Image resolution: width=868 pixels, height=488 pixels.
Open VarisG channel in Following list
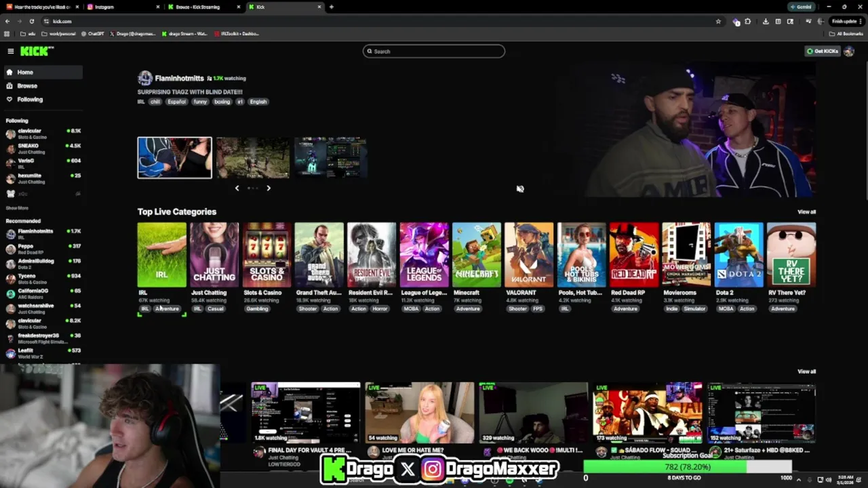click(x=43, y=163)
